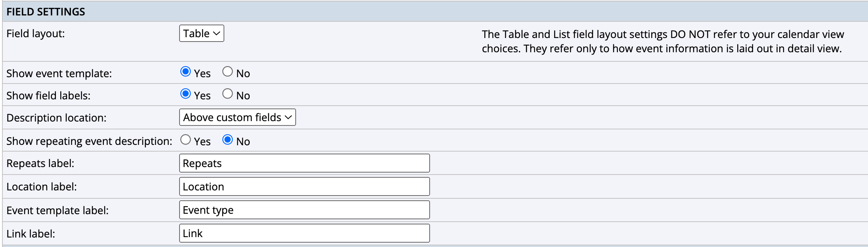The width and height of the screenshot is (868, 247).
Task: Focus the input box containing 'Event type'
Action: coord(304,210)
